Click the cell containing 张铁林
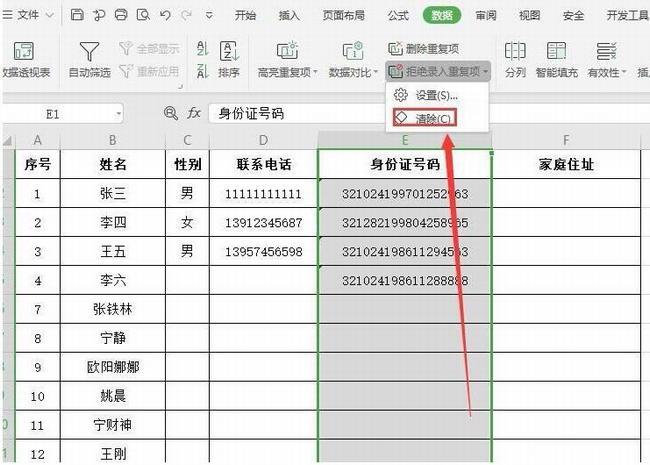Image resolution: width=650 pixels, height=465 pixels. 113,309
